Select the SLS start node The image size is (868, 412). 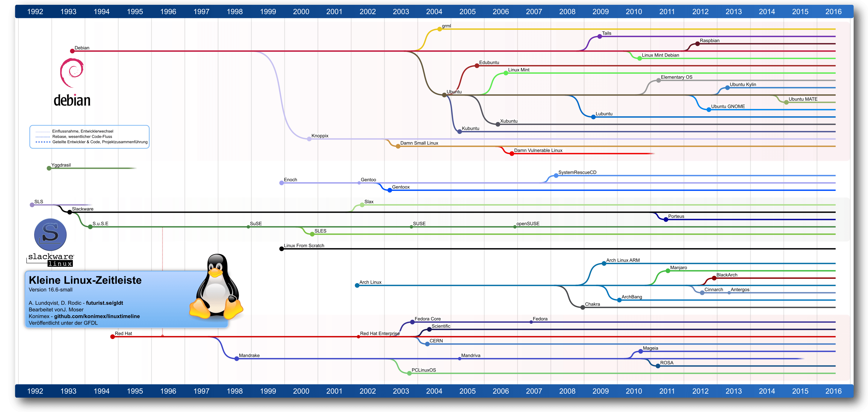(32, 205)
